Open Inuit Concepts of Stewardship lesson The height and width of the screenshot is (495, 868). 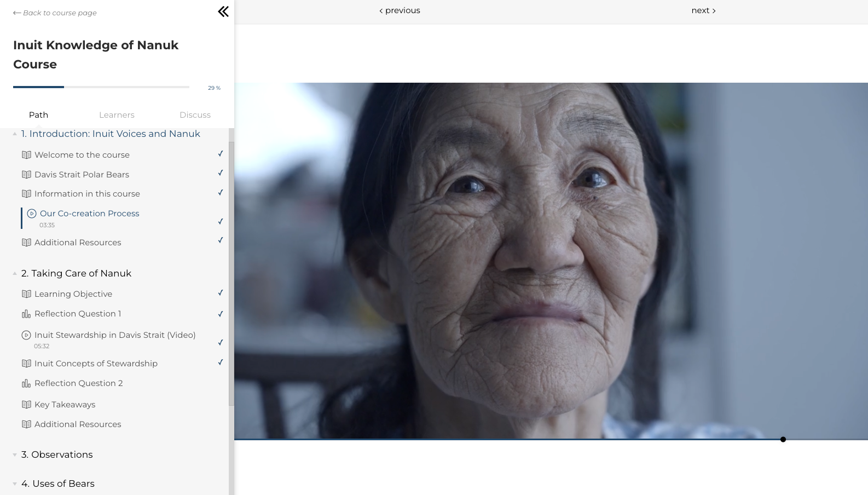pyautogui.click(x=96, y=364)
